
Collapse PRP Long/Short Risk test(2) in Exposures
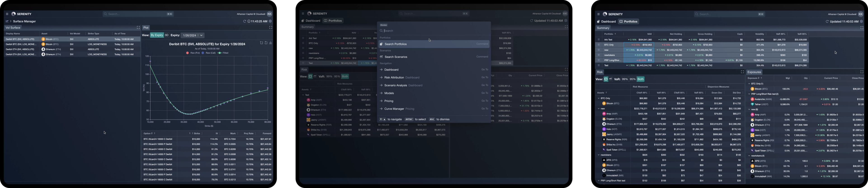[x=749, y=94]
